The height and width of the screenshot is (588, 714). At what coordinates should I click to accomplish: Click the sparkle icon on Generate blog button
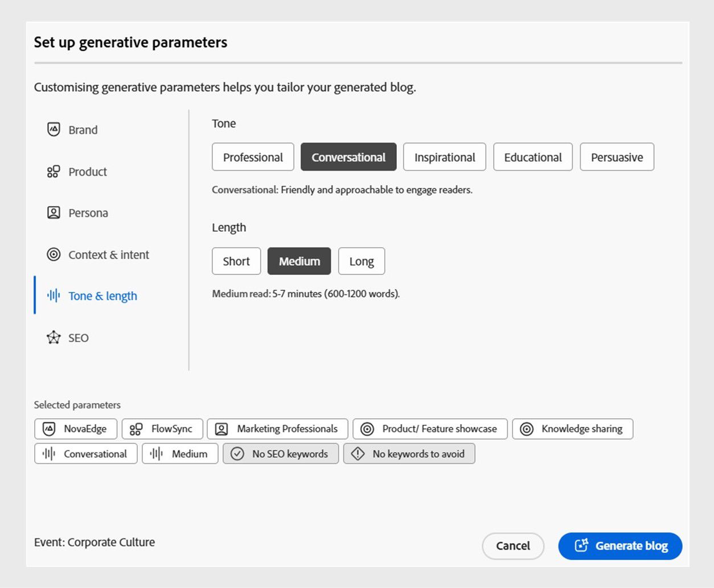click(x=581, y=545)
